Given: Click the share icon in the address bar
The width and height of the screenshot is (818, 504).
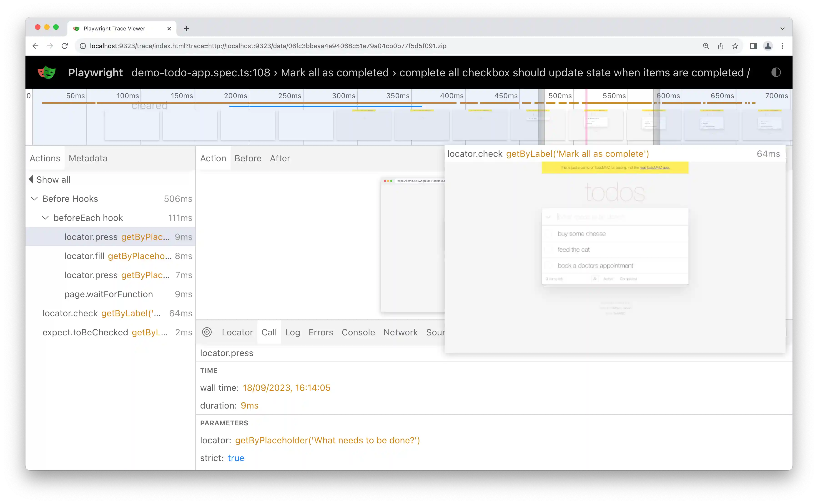Looking at the screenshot, I should [721, 46].
